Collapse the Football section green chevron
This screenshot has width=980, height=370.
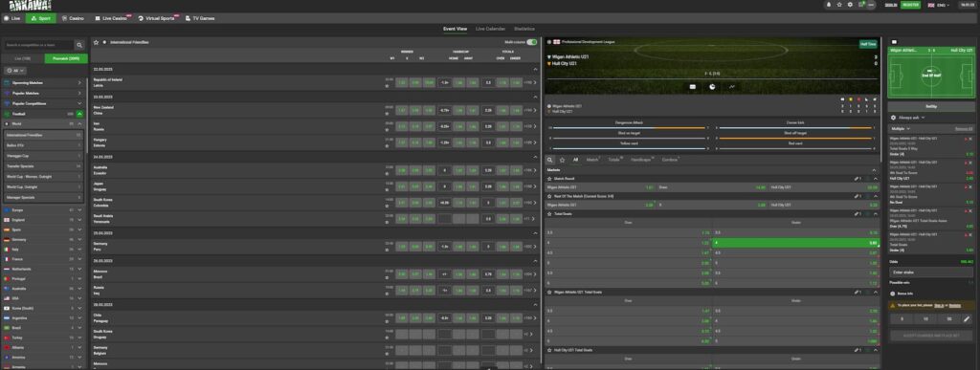(79, 114)
